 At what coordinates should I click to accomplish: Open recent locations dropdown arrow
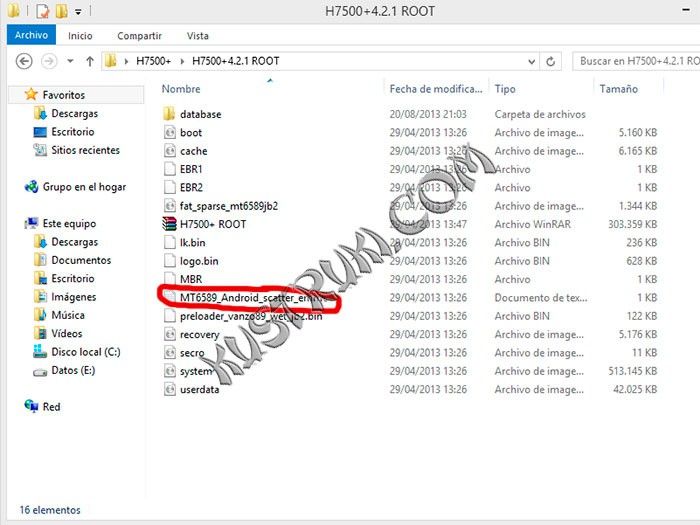pyautogui.click(x=70, y=61)
